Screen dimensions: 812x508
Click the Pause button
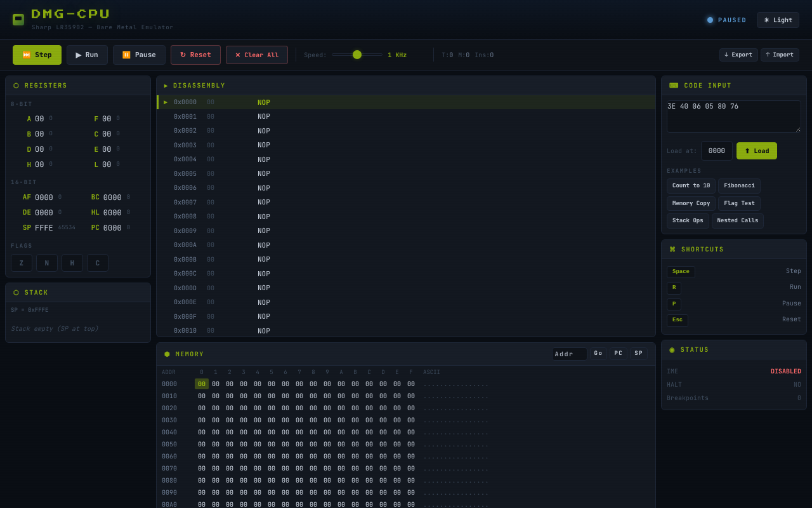pos(139,55)
